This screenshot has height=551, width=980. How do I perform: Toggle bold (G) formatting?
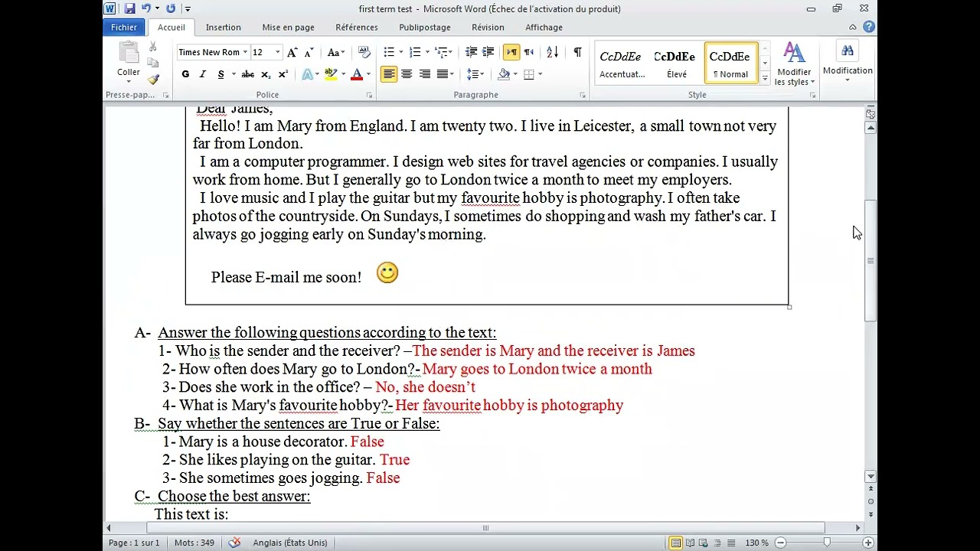pyautogui.click(x=185, y=74)
